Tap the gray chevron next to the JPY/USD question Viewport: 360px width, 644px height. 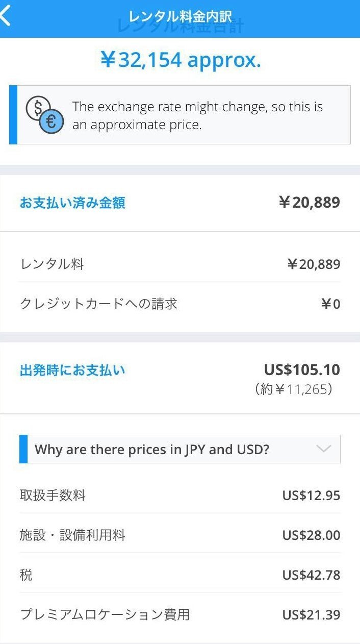(x=323, y=449)
